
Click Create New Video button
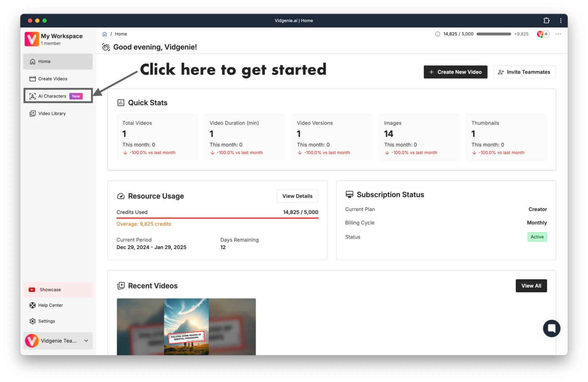click(455, 72)
